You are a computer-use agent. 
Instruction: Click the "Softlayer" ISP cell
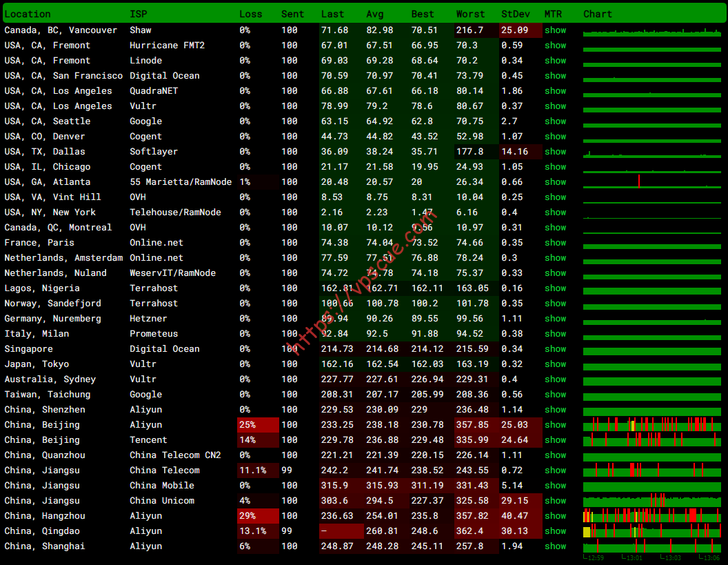(x=154, y=152)
